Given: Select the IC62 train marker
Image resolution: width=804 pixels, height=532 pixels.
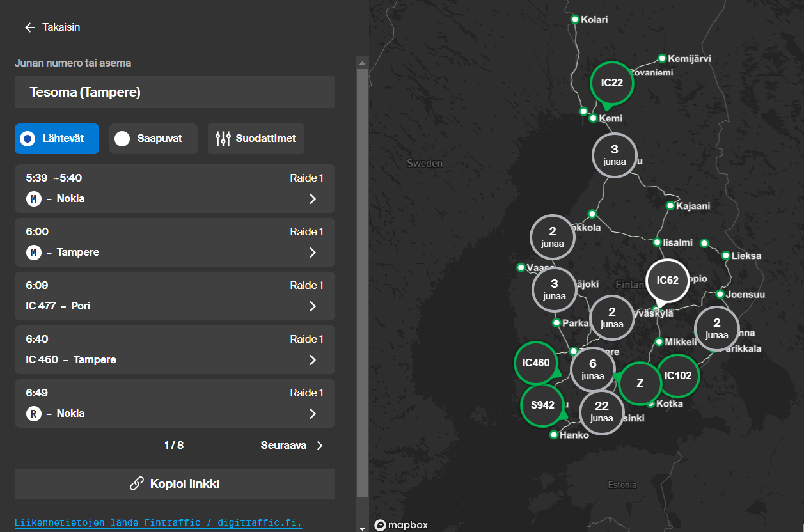Looking at the screenshot, I should pyautogui.click(x=667, y=280).
